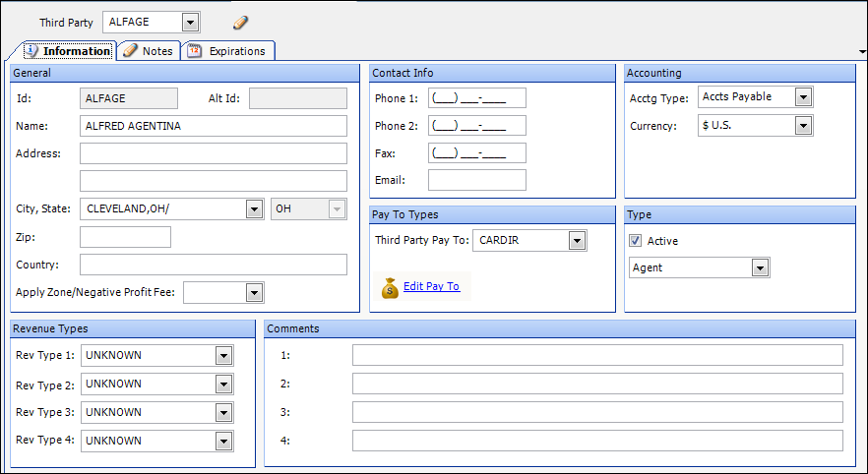This screenshot has height=474, width=868.
Task: Toggle the Active checkbox
Action: [636, 241]
